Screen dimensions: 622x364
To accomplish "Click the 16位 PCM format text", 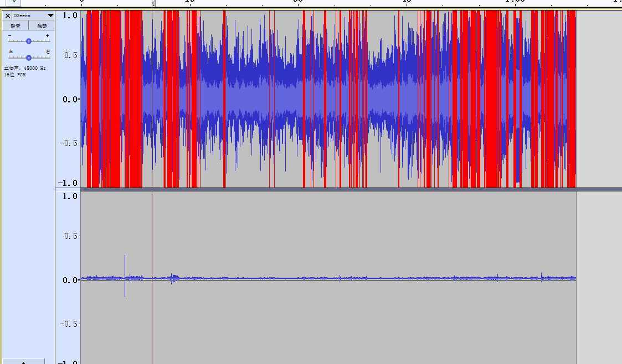I will (x=15, y=75).
